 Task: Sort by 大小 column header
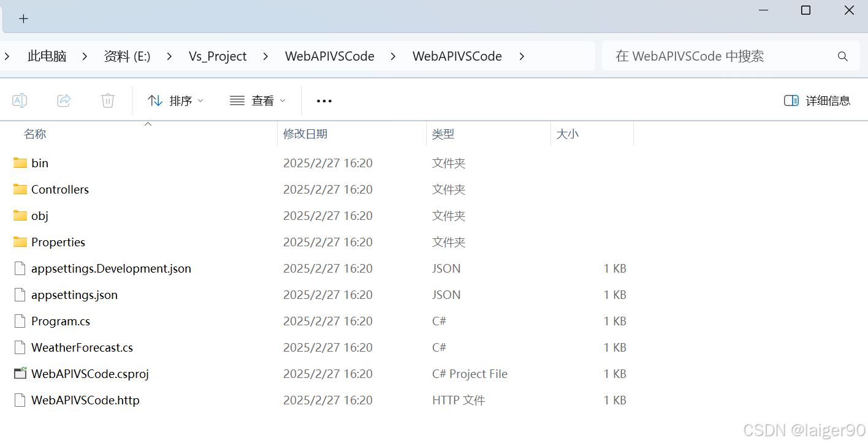(567, 134)
